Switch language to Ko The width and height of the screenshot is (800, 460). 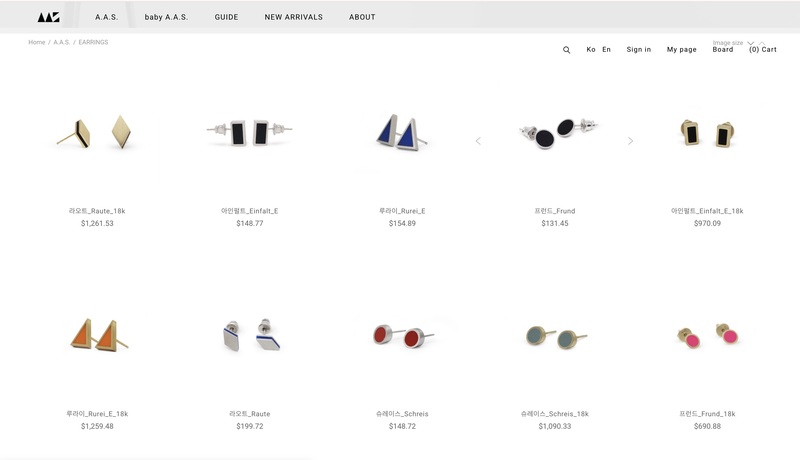591,49
